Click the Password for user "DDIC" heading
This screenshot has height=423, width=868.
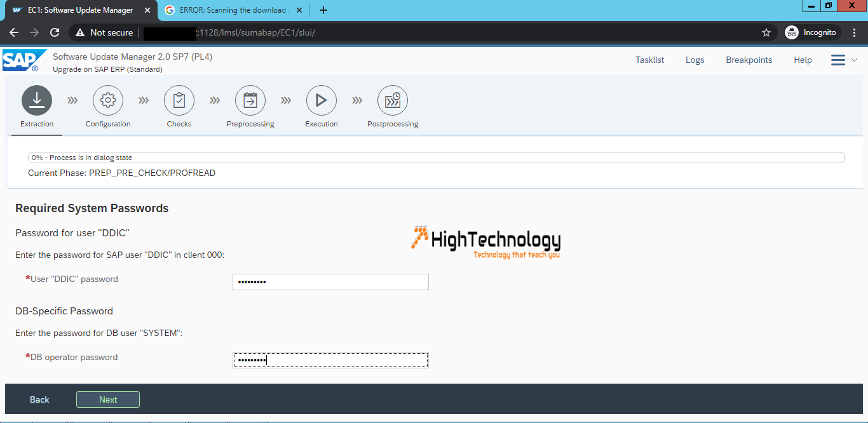click(x=72, y=233)
